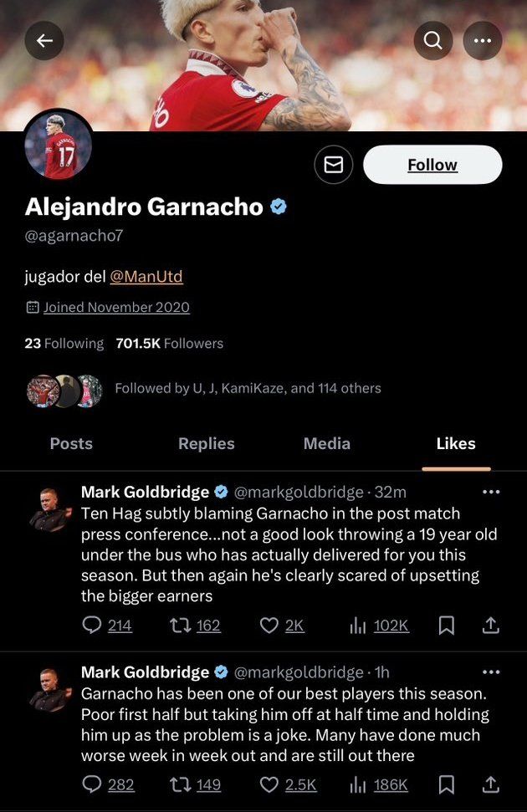Open profile more options menu

(x=483, y=40)
